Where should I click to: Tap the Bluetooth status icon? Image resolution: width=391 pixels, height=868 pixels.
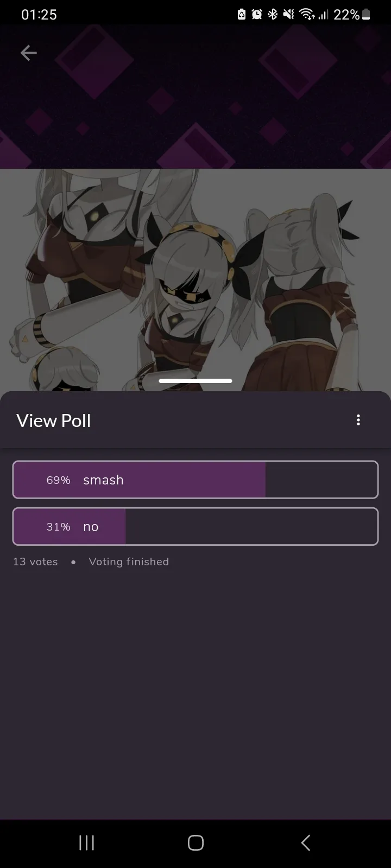pyautogui.click(x=273, y=15)
